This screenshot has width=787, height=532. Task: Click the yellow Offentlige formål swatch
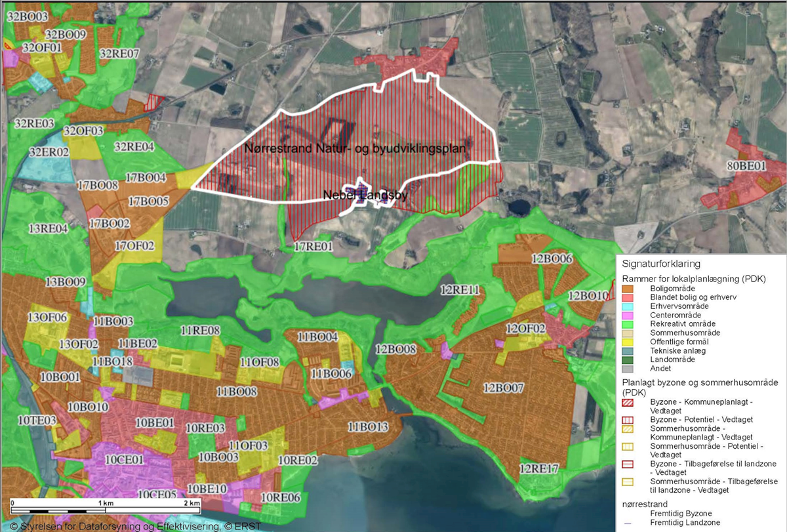628,342
